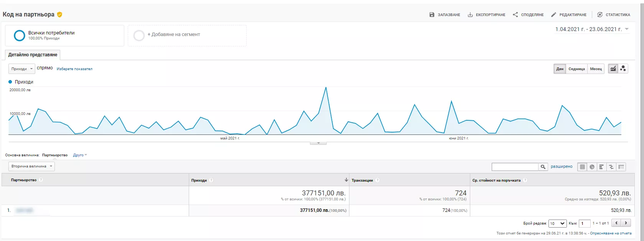Click the table search input field
This screenshot has height=241, width=644.
tap(515, 167)
